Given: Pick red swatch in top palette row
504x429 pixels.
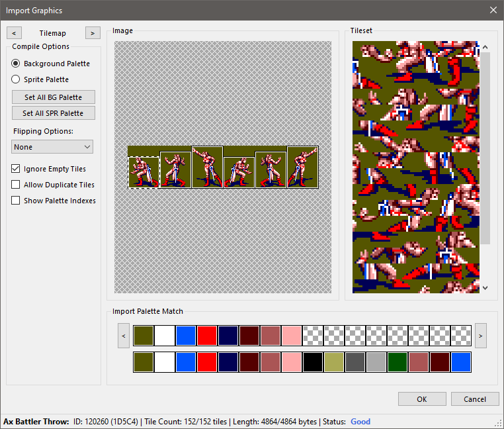Looking at the screenshot, I should tap(207, 336).
